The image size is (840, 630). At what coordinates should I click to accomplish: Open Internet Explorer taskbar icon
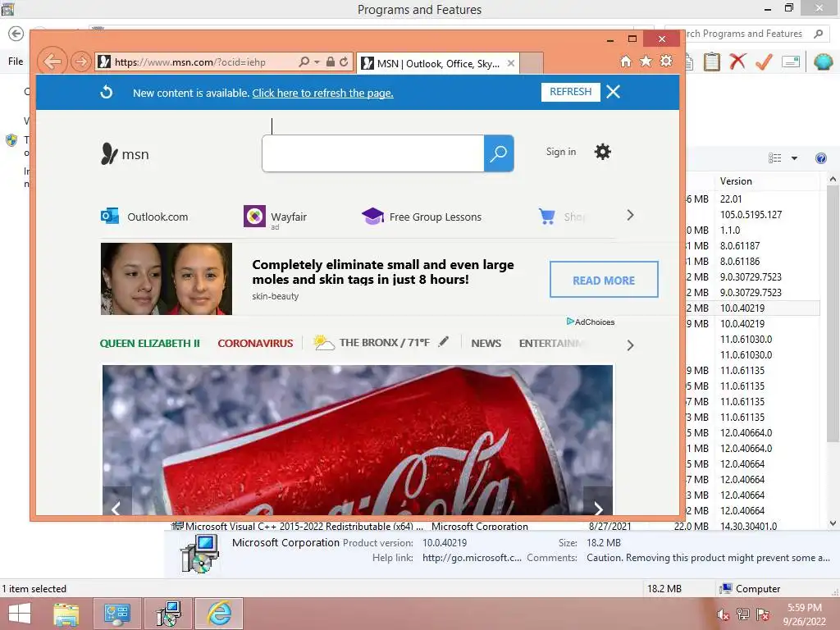coord(219,614)
